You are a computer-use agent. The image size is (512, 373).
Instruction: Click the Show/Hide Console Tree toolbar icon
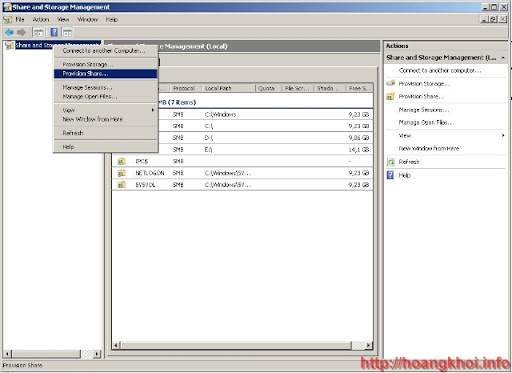point(39,32)
